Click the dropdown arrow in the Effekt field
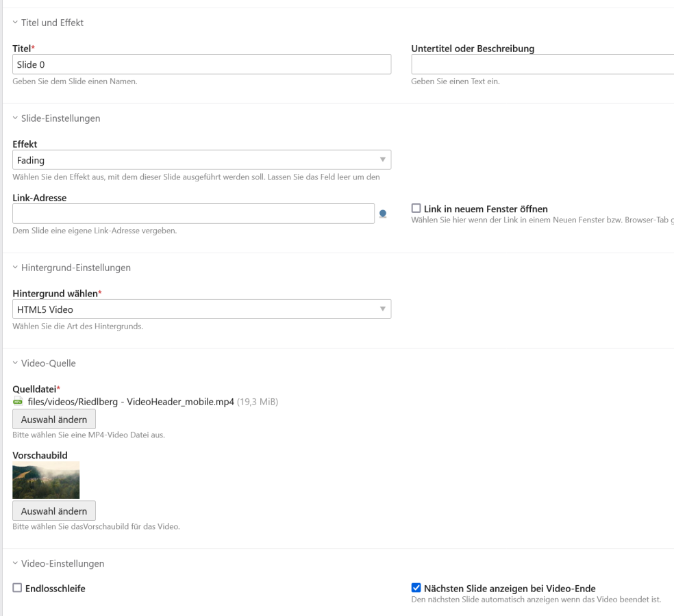This screenshot has width=674, height=616. click(382, 160)
